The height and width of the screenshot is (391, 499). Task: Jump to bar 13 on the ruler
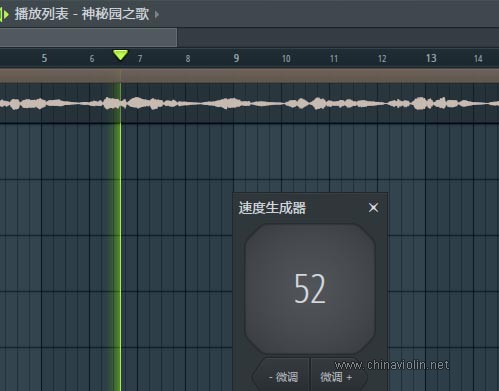click(431, 58)
